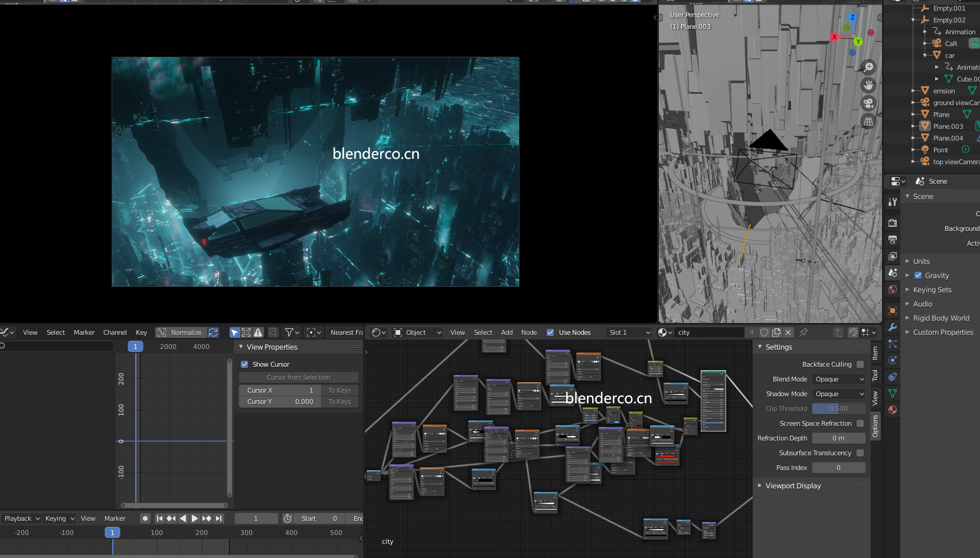The height and width of the screenshot is (558, 980).
Task: Toggle only selected arrow filter
Action: pos(235,332)
